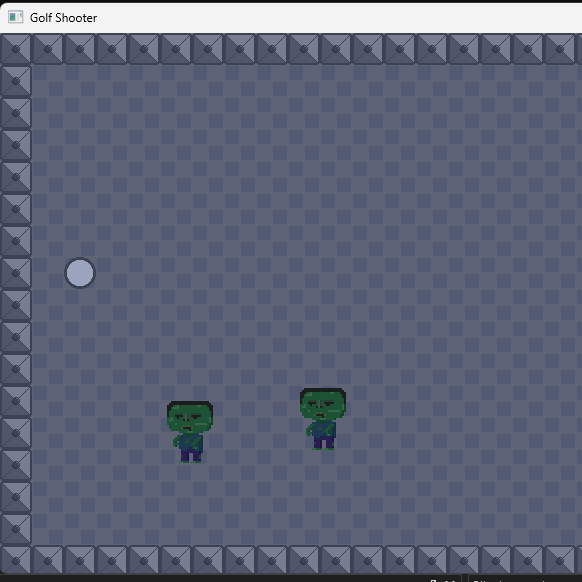
Task: Target the right zombie's green head
Action: click(323, 404)
